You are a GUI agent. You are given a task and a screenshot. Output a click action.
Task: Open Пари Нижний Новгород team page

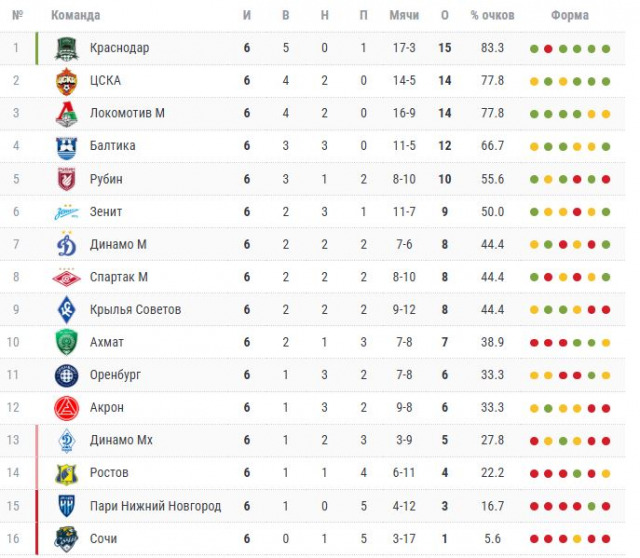(155, 506)
